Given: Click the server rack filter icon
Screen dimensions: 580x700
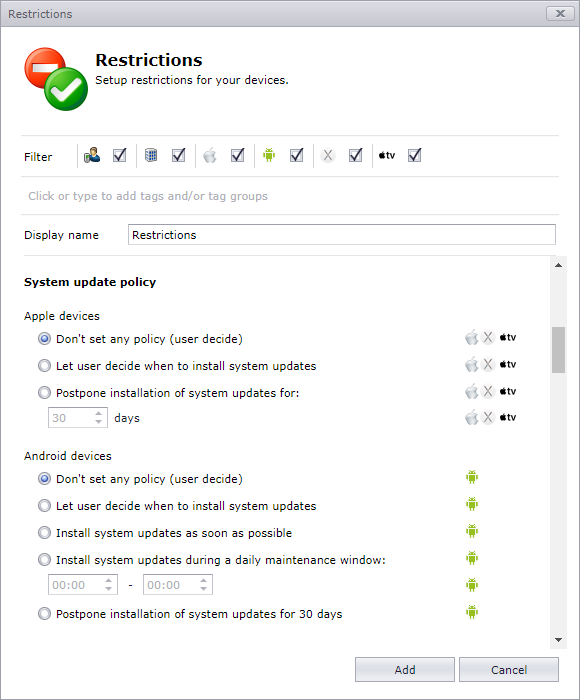Looking at the screenshot, I should coord(151,155).
